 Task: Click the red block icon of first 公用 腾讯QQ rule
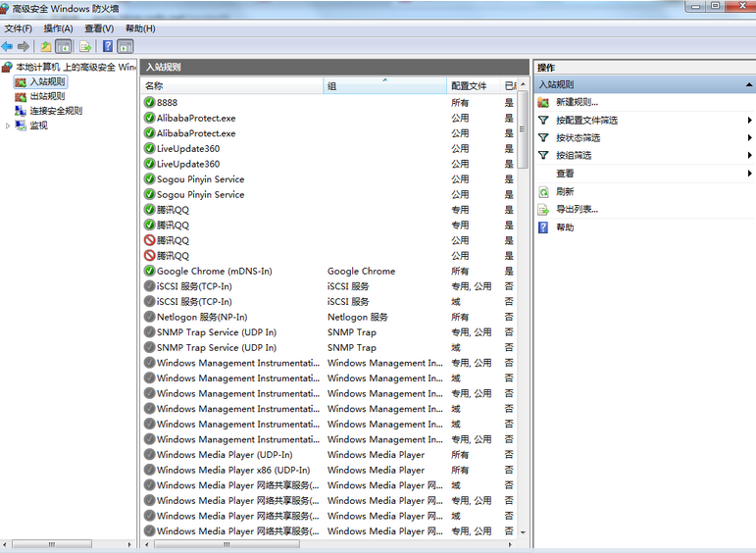pos(149,240)
